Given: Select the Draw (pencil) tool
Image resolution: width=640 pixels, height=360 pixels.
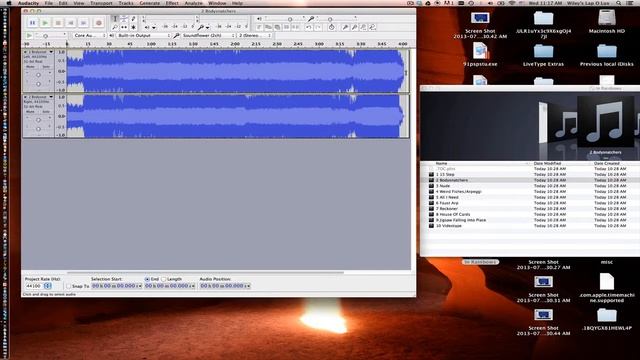Looking at the screenshot, I should coord(133,19).
